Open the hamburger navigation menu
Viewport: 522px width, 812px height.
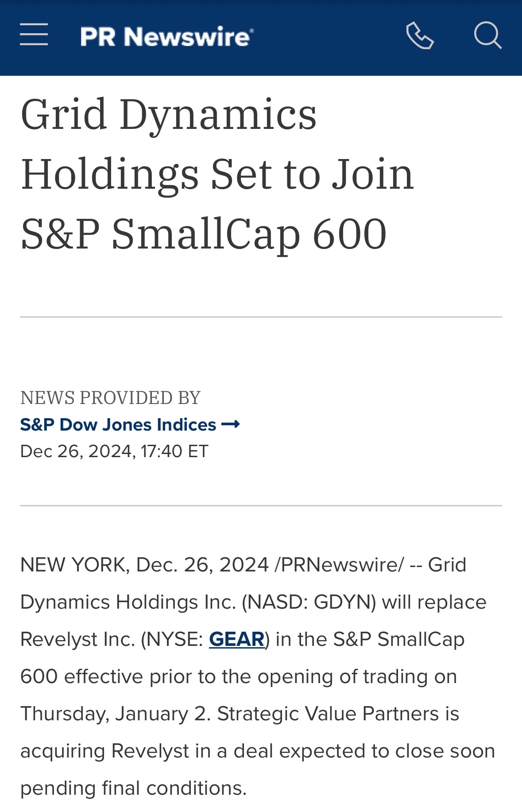pos(34,35)
